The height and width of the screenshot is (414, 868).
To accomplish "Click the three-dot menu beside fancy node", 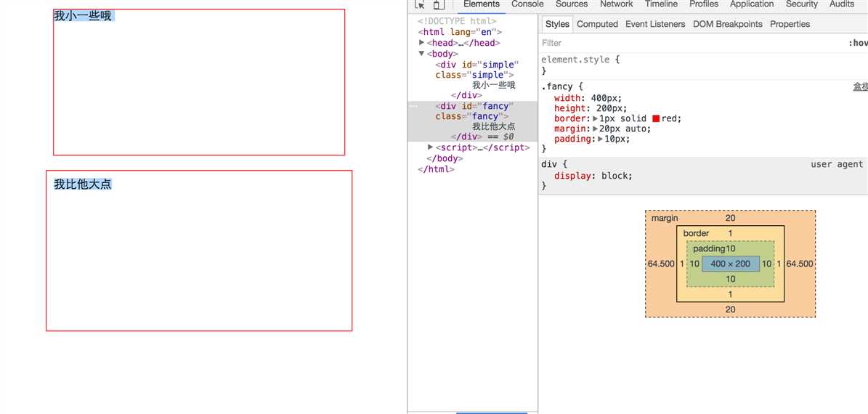I will click(x=413, y=106).
